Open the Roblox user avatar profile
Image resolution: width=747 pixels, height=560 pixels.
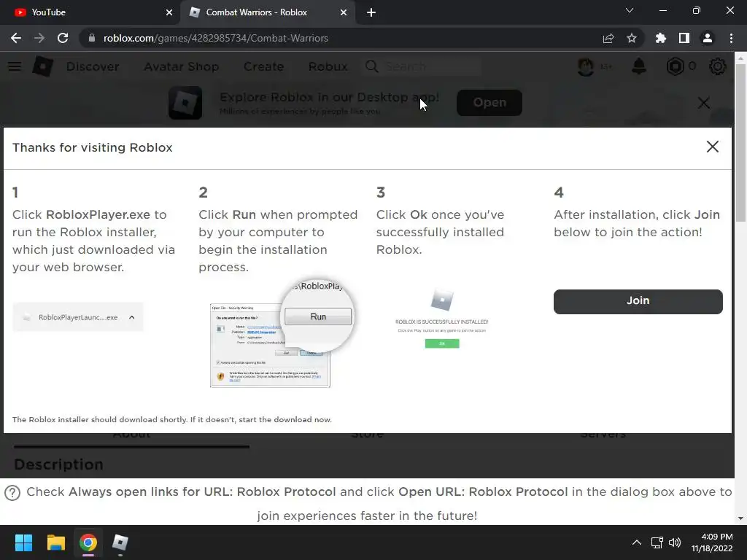click(x=586, y=66)
